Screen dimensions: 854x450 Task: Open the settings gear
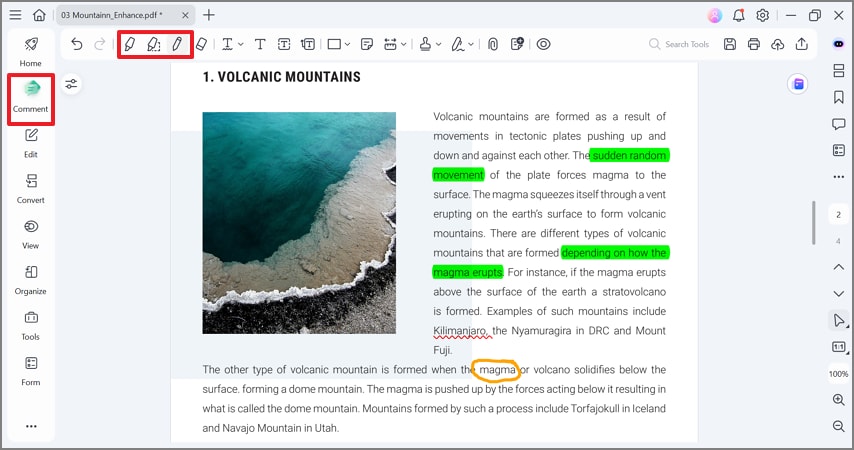762,15
